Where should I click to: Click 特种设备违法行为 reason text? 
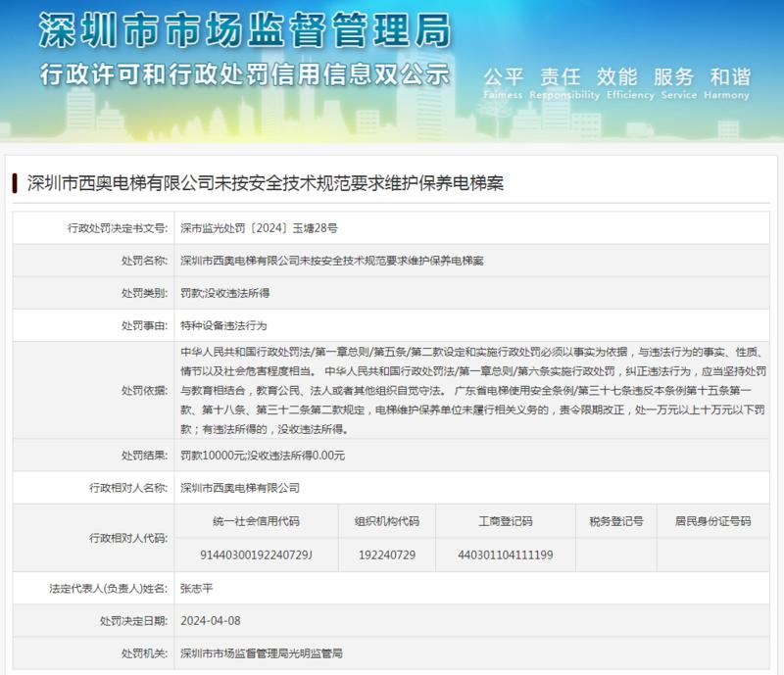pos(223,325)
